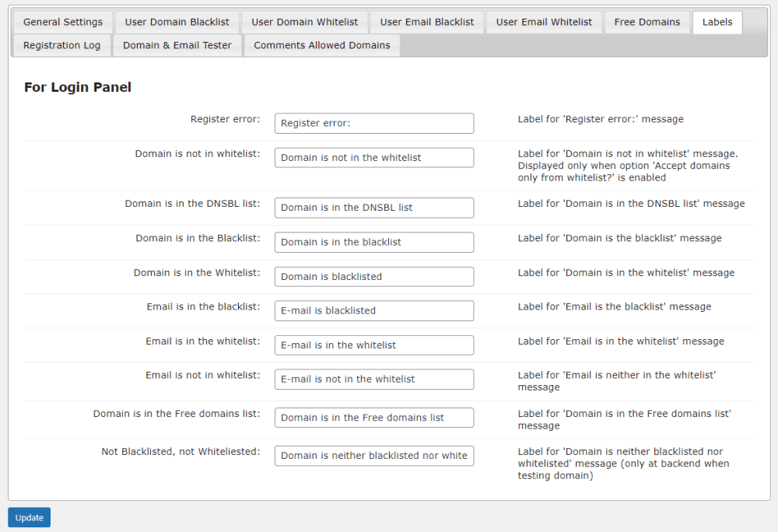778x532 pixels.
Task: Edit the 'Domain is in the Blacklist' field
Action: (x=374, y=242)
